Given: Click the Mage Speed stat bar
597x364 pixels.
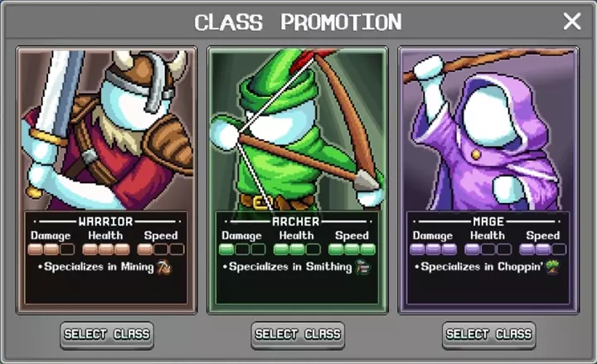Looking at the screenshot, I should click(x=543, y=250).
